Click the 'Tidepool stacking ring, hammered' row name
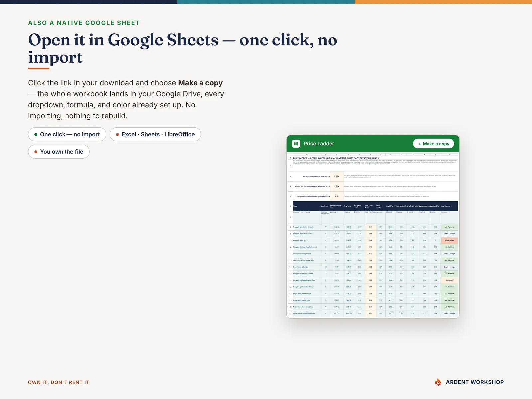 [305, 247]
